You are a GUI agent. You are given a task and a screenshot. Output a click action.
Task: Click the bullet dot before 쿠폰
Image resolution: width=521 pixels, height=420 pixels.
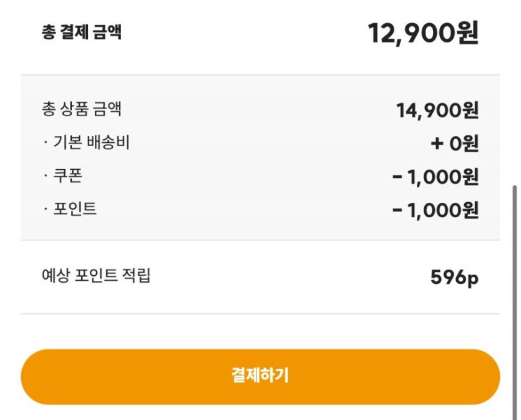[x=46, y=177]
